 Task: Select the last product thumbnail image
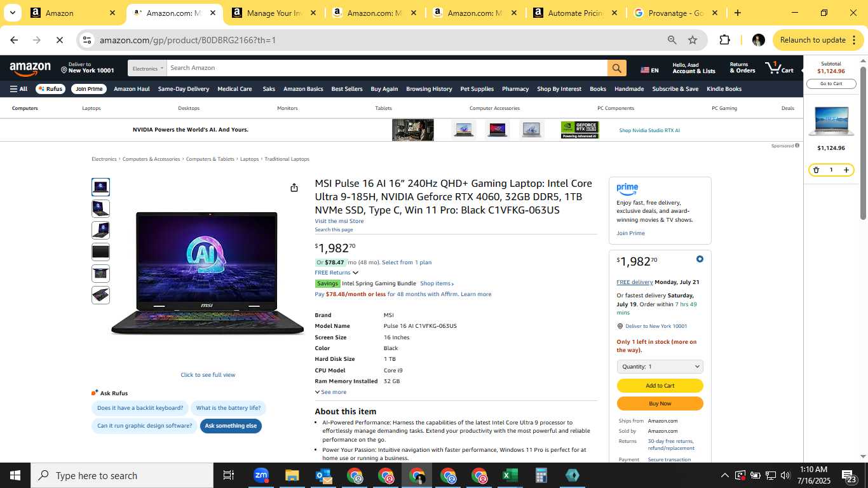tap(100, 295)
